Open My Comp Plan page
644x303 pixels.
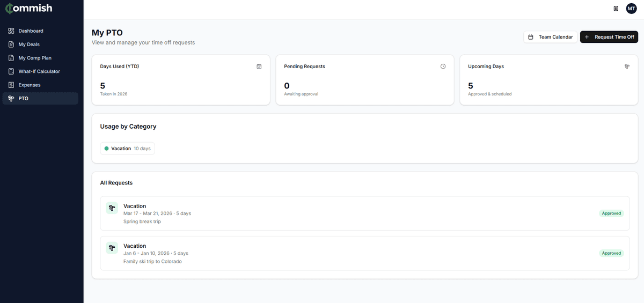click(x=40, y=58)
